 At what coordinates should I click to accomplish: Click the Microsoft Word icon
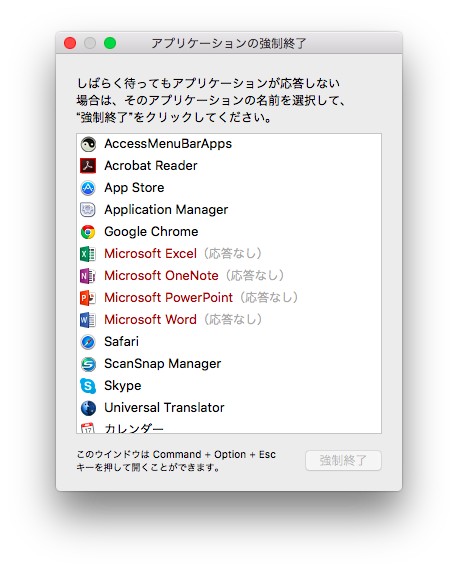pyautogui.click(x=88, y=320)
